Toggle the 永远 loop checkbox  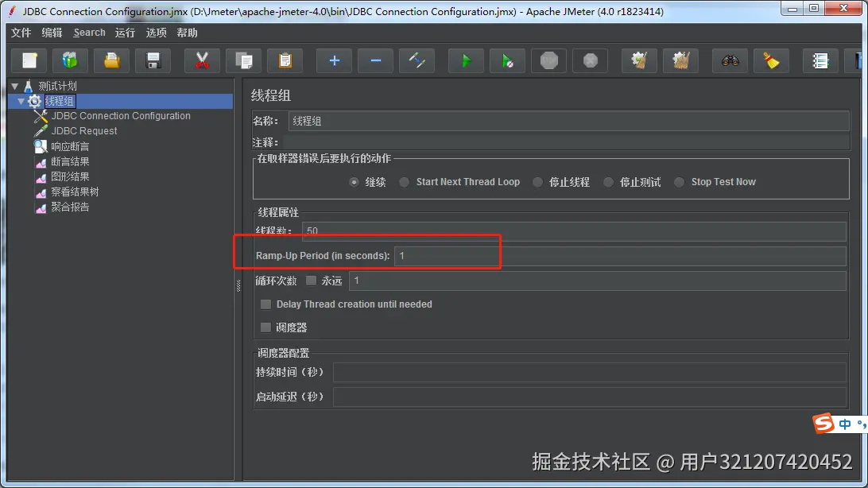tap(311, 281)
